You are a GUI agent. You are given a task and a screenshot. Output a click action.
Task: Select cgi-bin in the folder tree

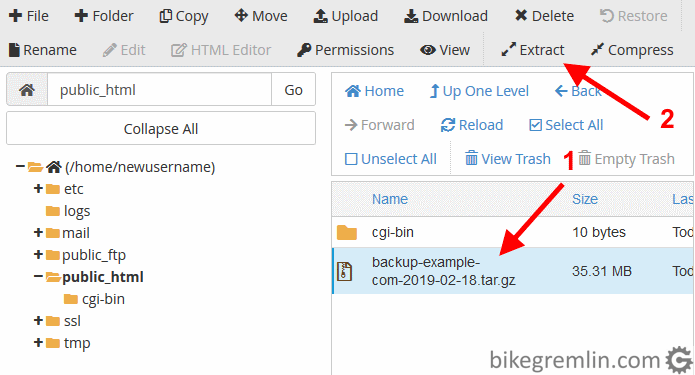(103, 299)
